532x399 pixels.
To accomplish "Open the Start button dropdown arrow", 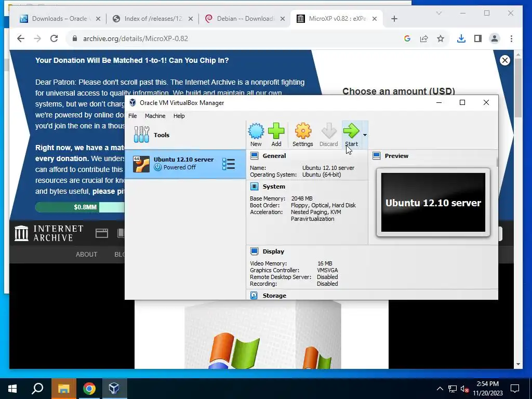I will pos(365,135).
